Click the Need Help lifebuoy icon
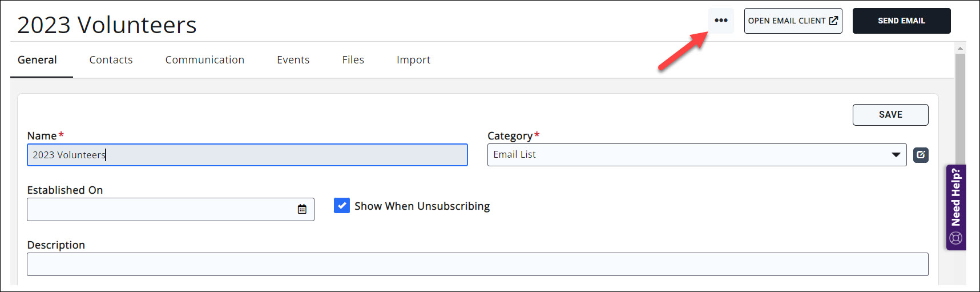The image size is (980, 292). pos(956,238)
